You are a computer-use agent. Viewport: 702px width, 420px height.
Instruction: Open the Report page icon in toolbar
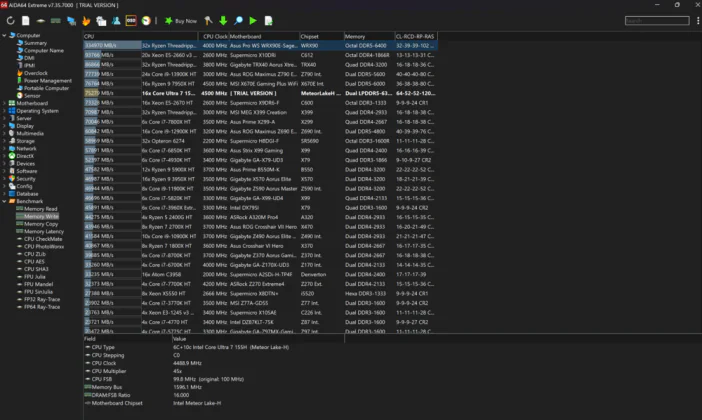tap(26, 21)
